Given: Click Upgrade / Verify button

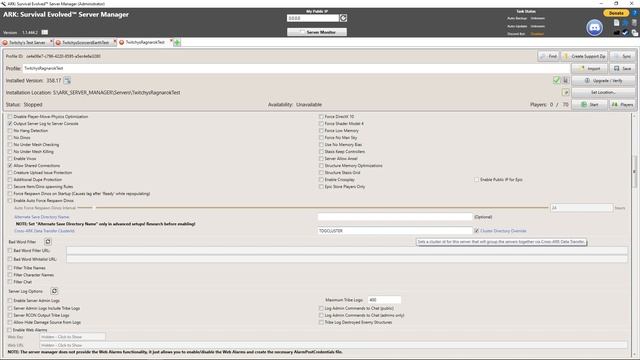Looking at the screenshot, I should click(603, 80).
